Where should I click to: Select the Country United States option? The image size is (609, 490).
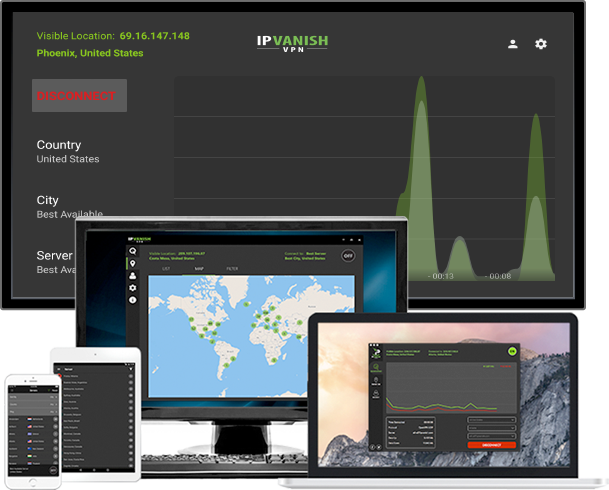[x=68, y=151]
